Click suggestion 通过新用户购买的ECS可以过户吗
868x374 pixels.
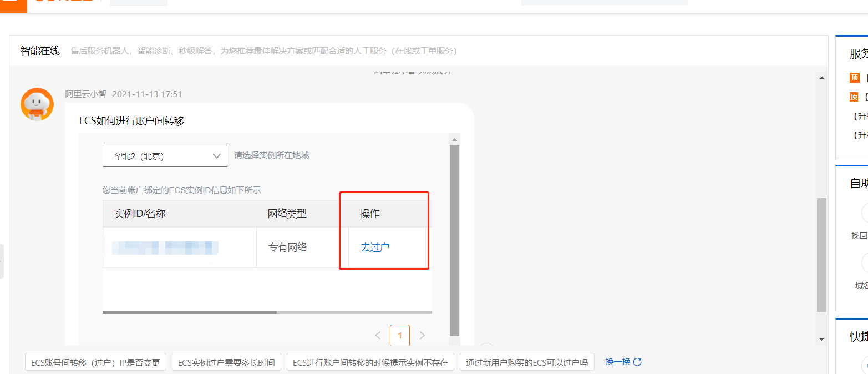point(527,362)
